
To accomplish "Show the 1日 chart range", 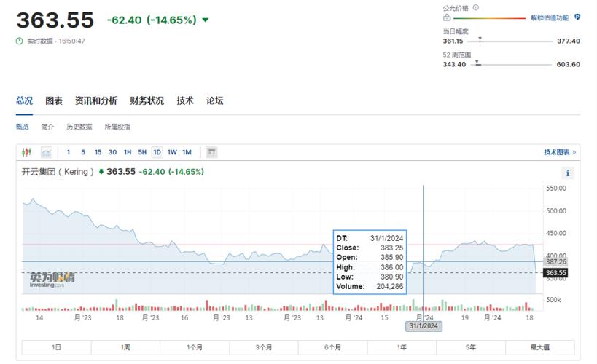I will [x=56, y=347].
